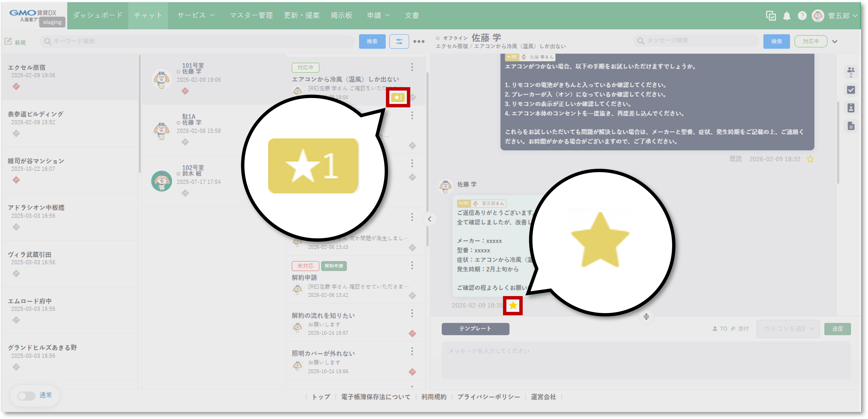Unstar the highlighted ★1 badge on 101号室
Image resolution: width=868 pixels, height=419 pixels.
(398, 98)
